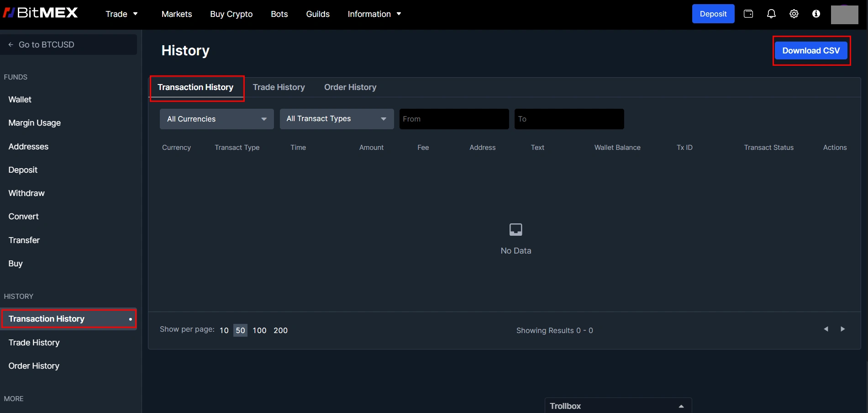Expand the Trollbox panel arrow
Image resolution: width=868 pixels, height=413 pixels.
pos(681,406)
